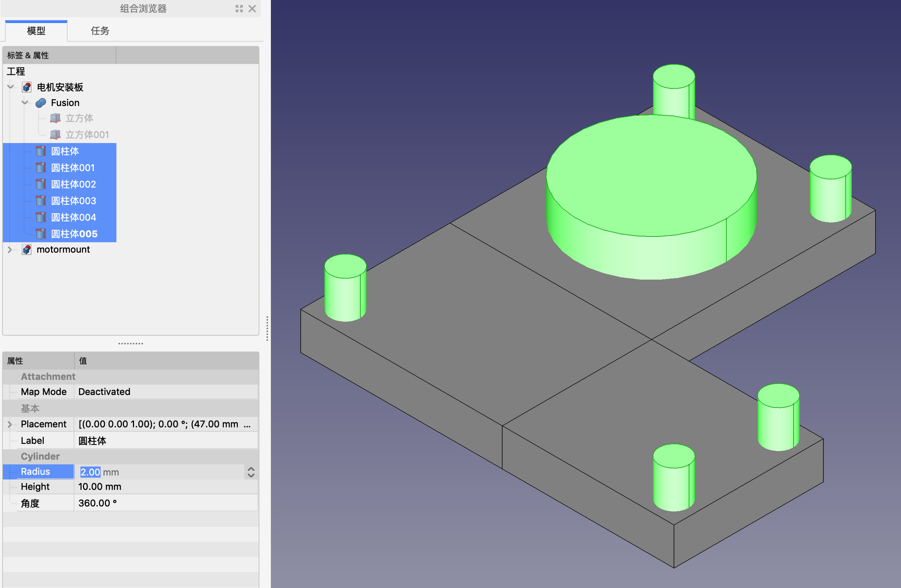Switch to the 任务 tab
The height and width of the screenshot is (588, 901).
[100, 31]
